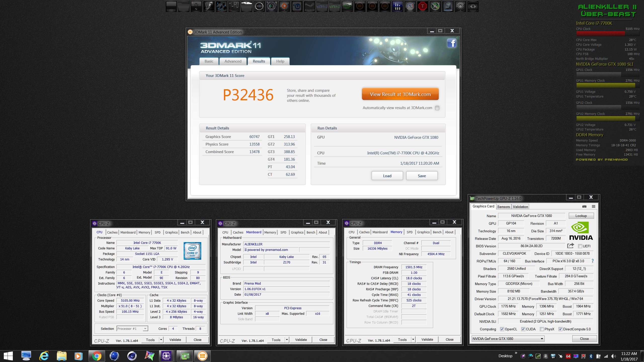Image resolution: width=644 pixels, height=362 pixels.
Task: Open Chrome from the Windows taskbar
Action: [96, 356]
